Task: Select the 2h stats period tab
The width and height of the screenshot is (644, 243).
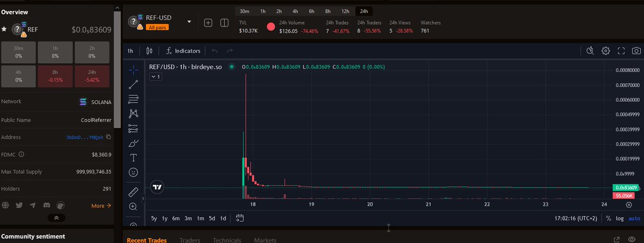Action: pyautogui.click(x=279, y=11)
